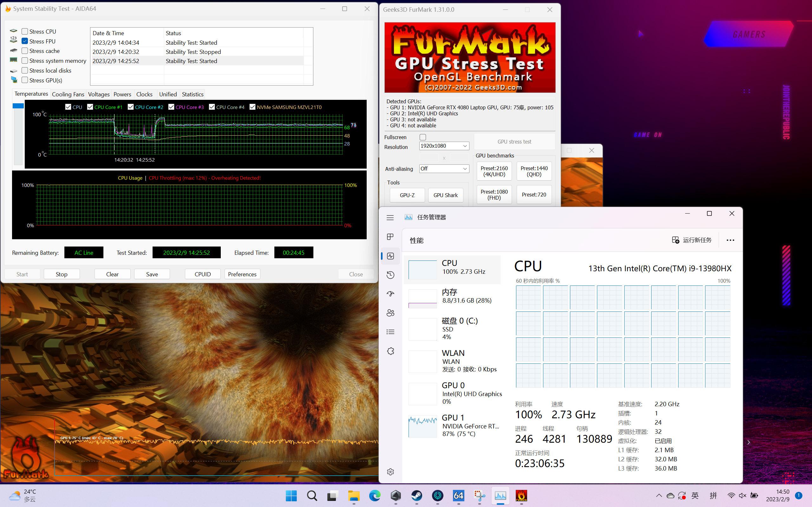Toggle FurMark Fullscreen checkbox
This screenshot has height=507, width=812.
pos(423,137)
